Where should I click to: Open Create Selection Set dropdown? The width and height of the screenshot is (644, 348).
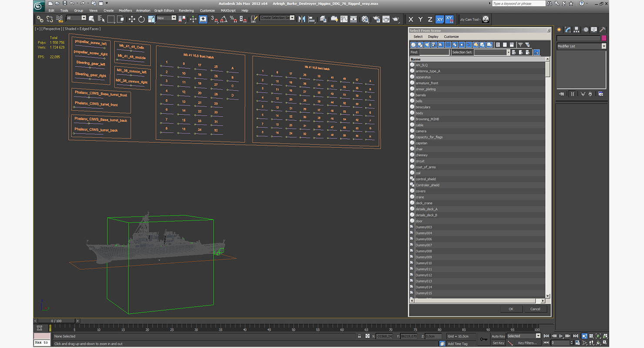(x=277, y=18)
